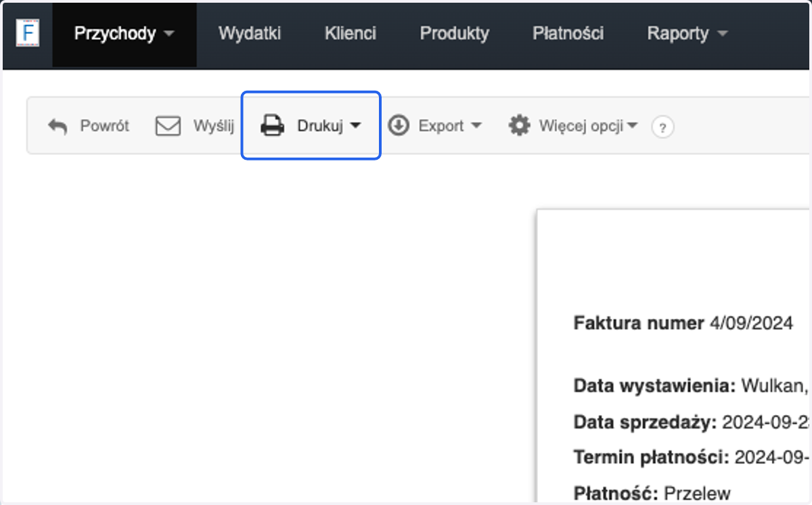Open the Płatności section
The width and height of the screenshot is (812, 505).
[x=568, y=34]
